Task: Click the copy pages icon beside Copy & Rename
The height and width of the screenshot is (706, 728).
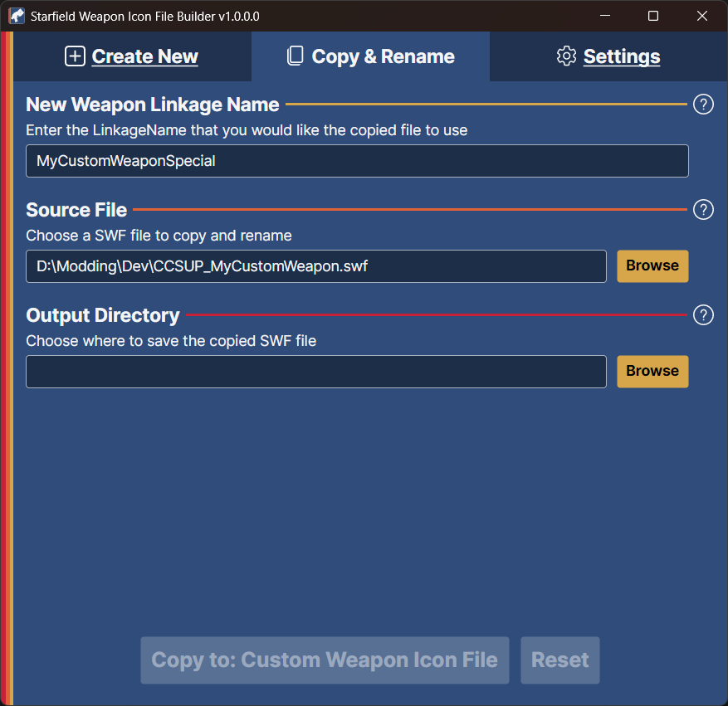Action: [296, 56]
